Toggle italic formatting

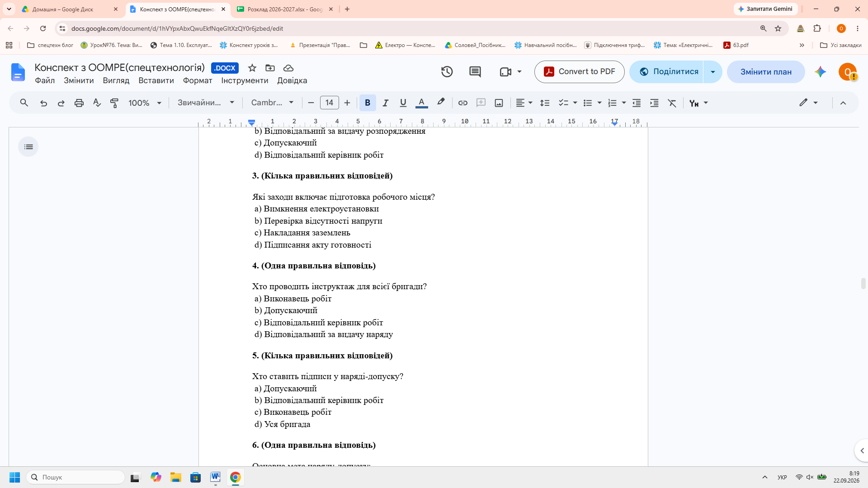386,103
